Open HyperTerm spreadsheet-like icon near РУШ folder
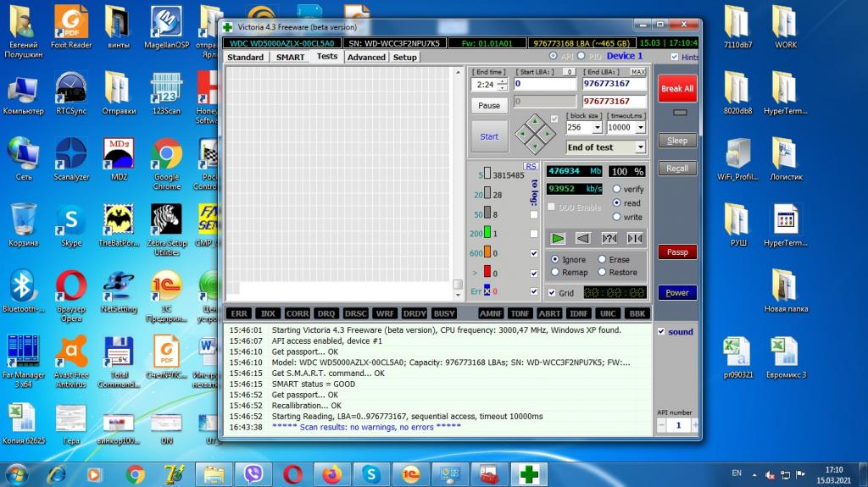 (x=786, y=225)
